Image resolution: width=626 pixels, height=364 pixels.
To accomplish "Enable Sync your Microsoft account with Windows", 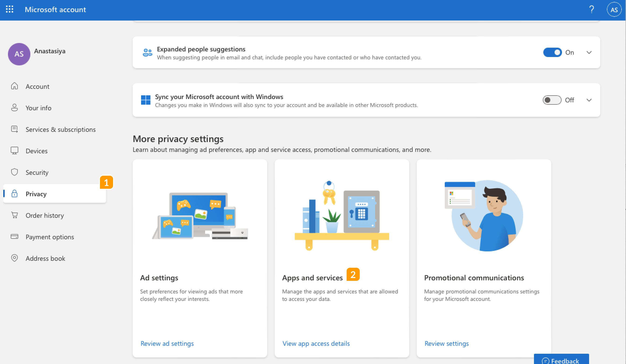I will point(552,100).
